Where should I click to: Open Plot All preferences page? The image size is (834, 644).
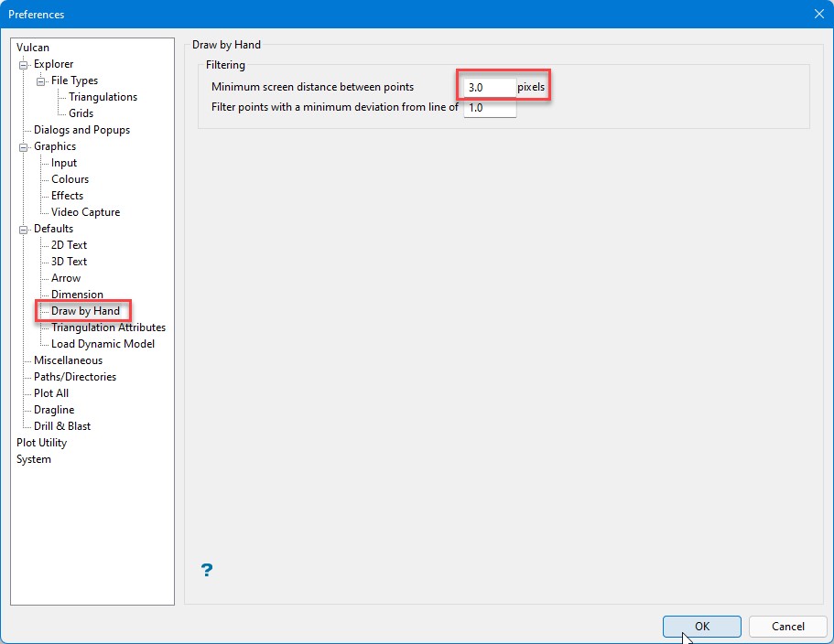coord(51,393)
